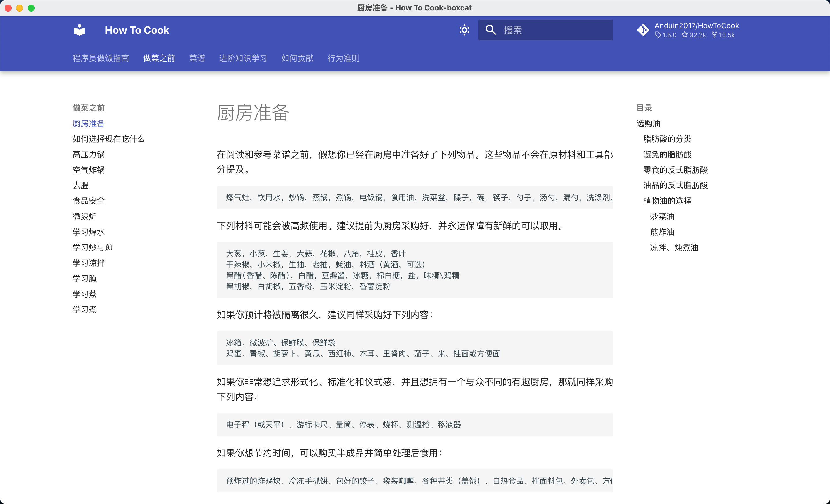
Task: Open the 程序员做饭指南 tab
Action: coord(101,58)
